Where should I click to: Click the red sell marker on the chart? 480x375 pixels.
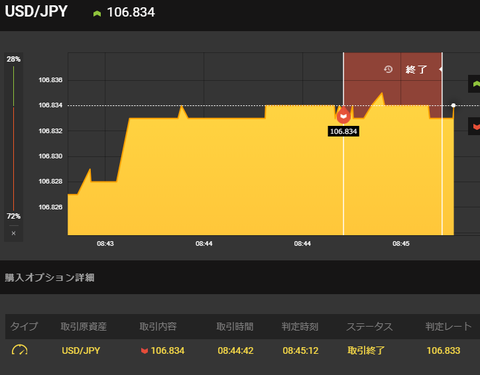click(x=343, y=115)
